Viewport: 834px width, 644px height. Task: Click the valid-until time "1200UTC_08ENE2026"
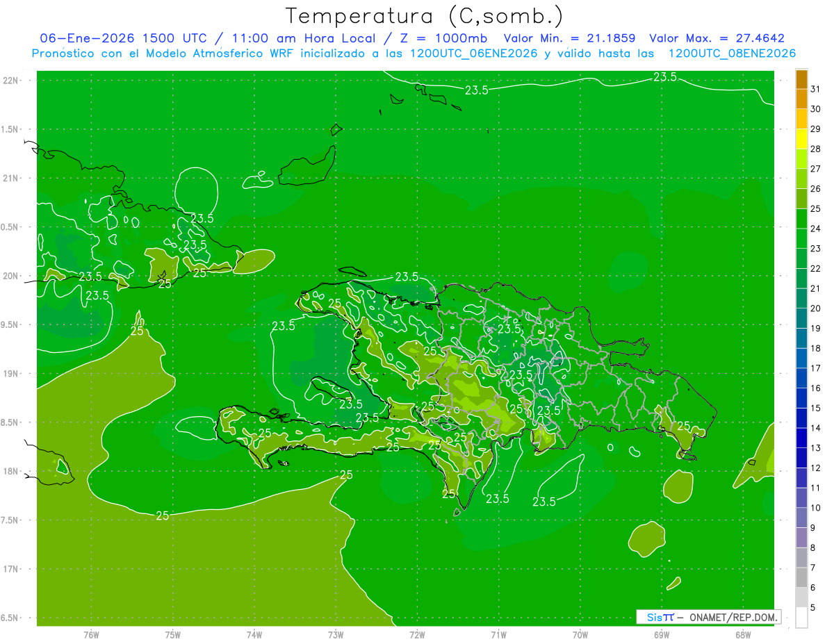pos(732,53)
